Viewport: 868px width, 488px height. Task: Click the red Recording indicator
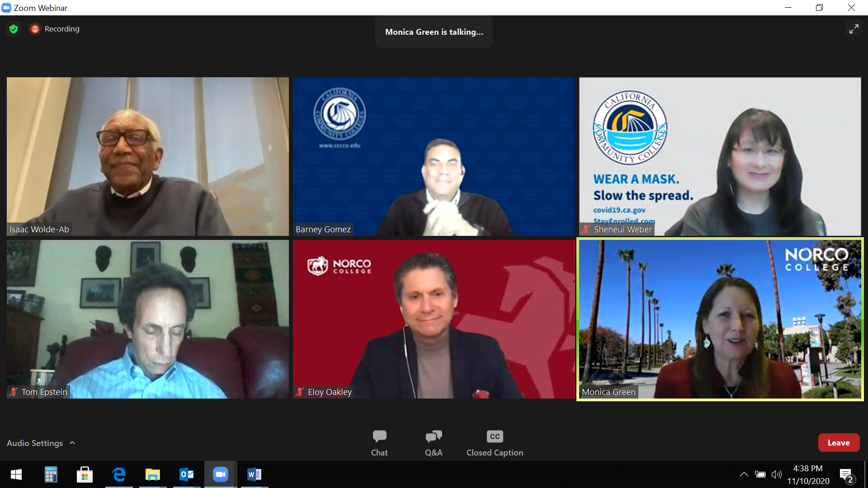(x=35, y=28)
